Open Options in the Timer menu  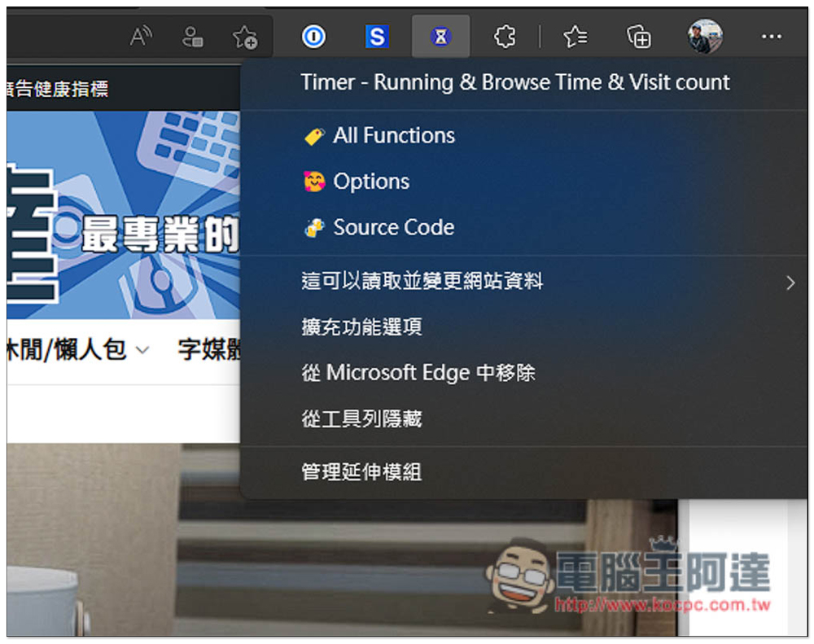(523, 182)
